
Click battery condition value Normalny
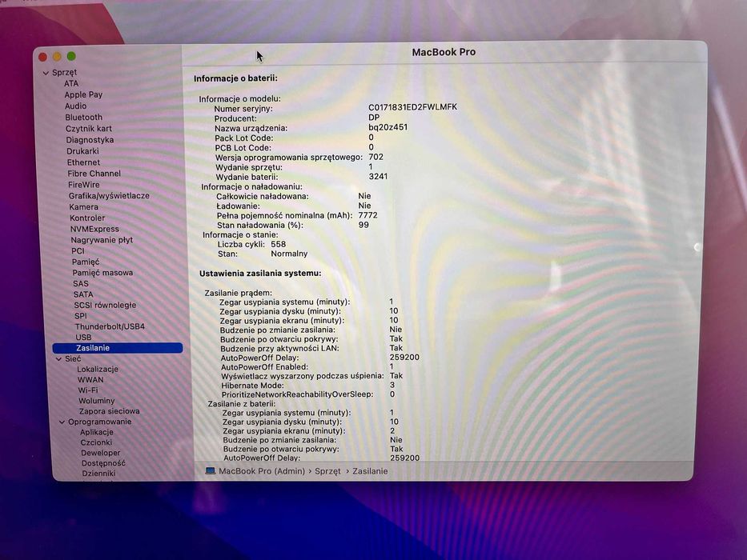pos(289,254)
